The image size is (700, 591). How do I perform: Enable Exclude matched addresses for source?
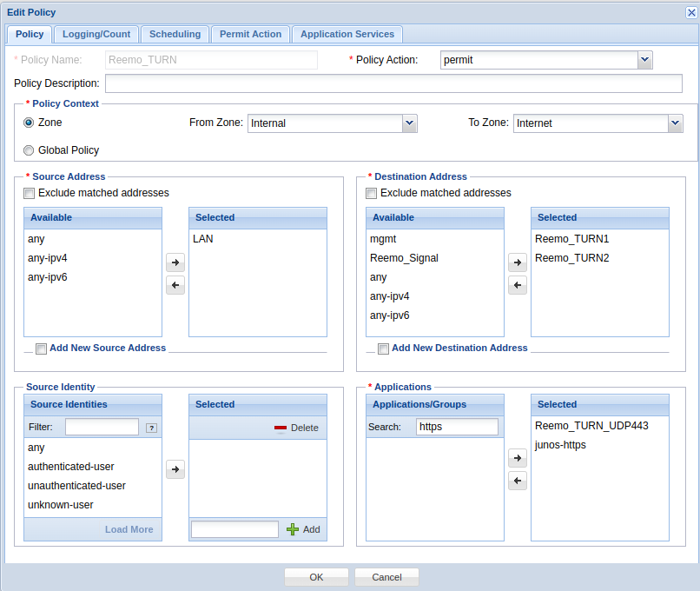(x=30, y=193)
